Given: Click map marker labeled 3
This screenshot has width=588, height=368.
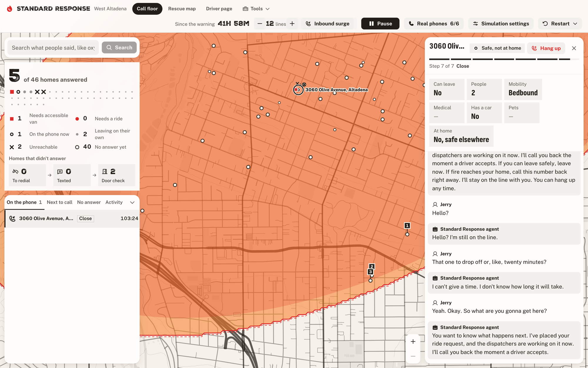Looking at the screenshot, I should pyautogui.click(x=370, y=272).
